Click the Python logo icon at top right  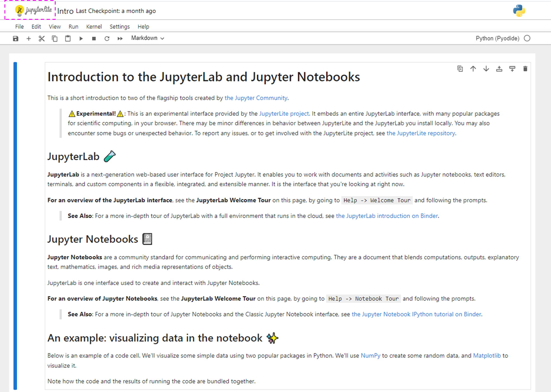click(519, 11)
